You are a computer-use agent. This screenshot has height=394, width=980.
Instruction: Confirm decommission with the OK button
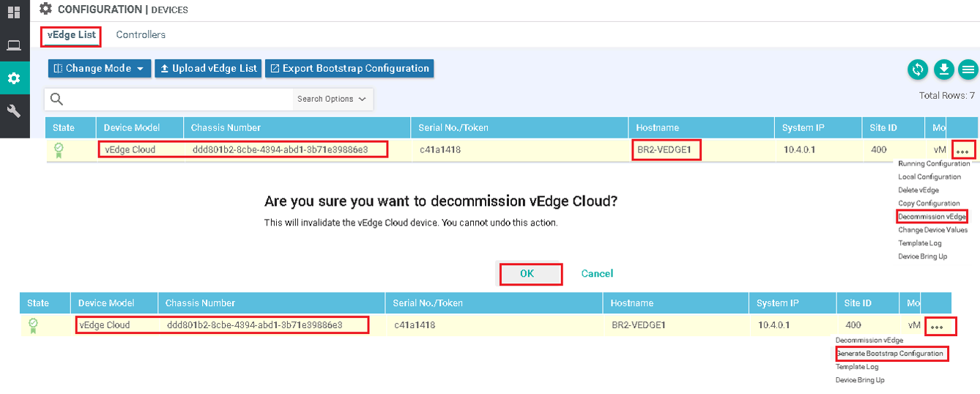pos(527,273)
